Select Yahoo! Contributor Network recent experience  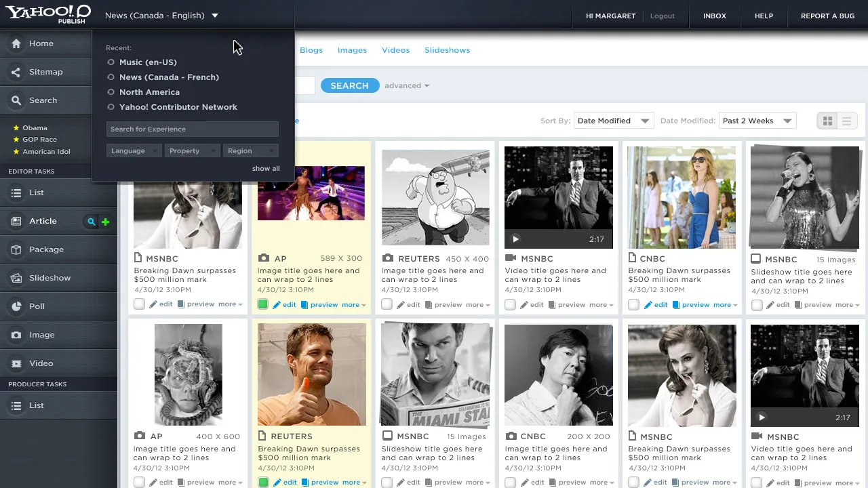tap(178, 107)
